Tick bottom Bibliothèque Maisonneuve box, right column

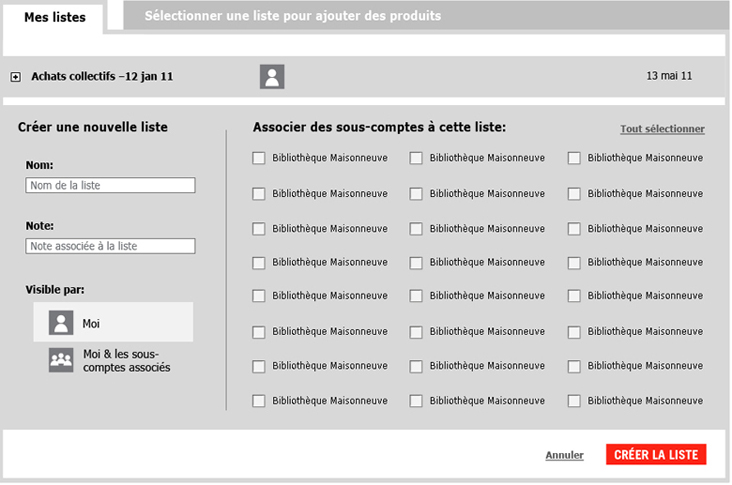click(x=574, y=401)
